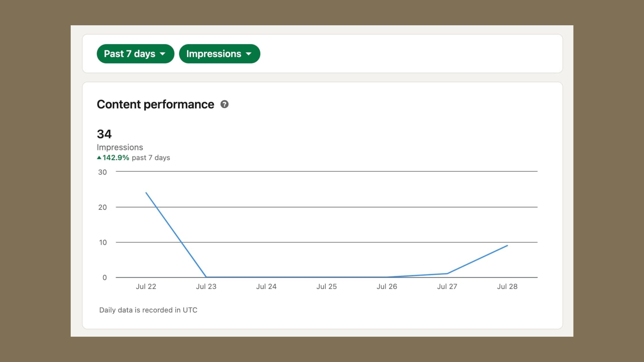Click the help icon next to Content performance
The width and height of the screenshot is (644, 362).
[225, 105]
